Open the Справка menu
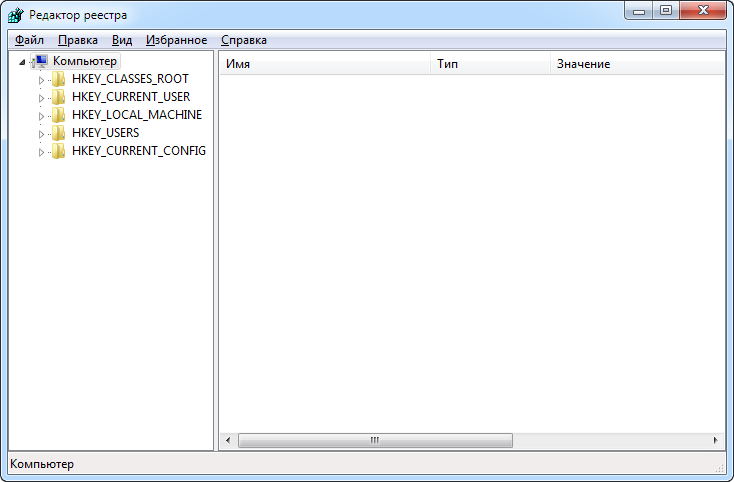 point(244,40)
